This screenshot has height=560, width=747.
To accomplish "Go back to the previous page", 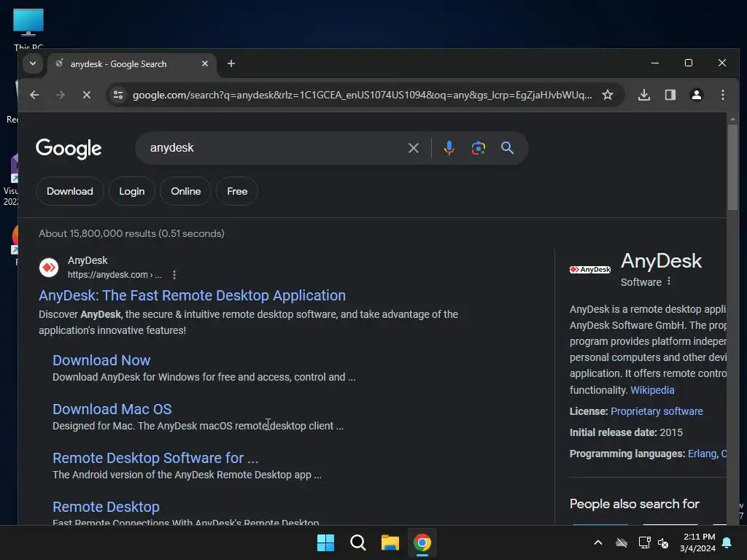I will pos(34,95).
